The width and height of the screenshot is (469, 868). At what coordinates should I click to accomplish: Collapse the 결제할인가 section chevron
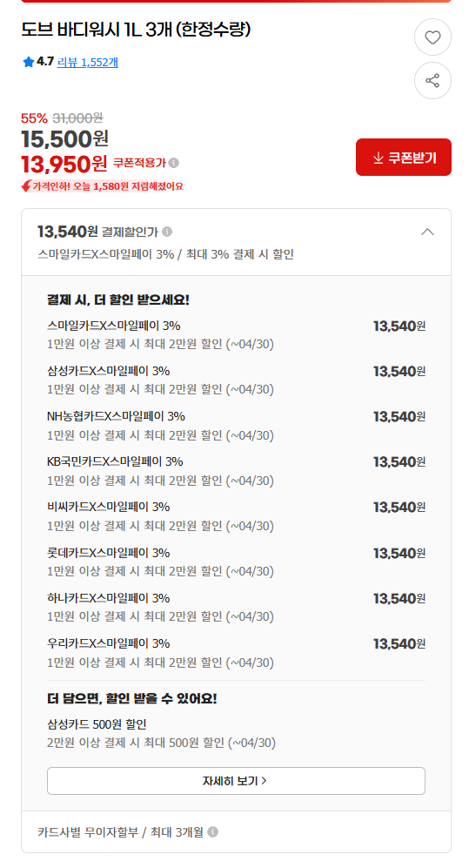pos(427,232)
